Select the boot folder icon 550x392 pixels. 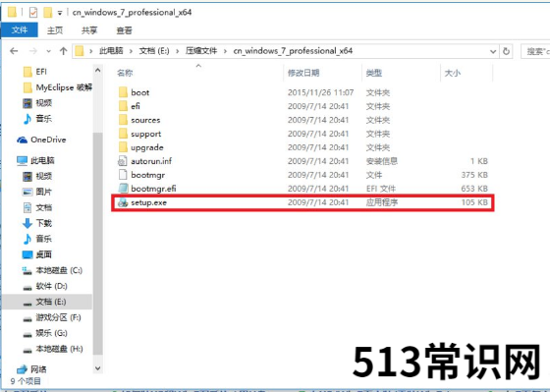point(123,92)
